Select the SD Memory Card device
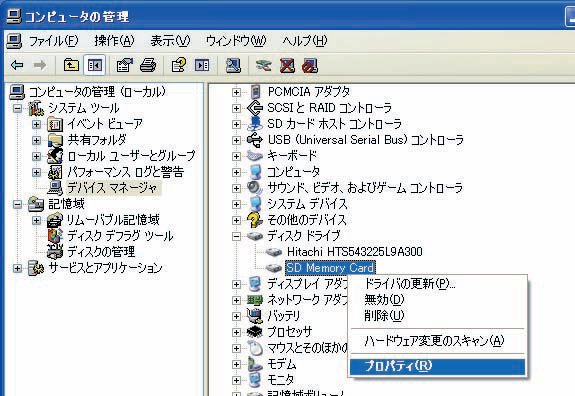 [x=330, y=268]
